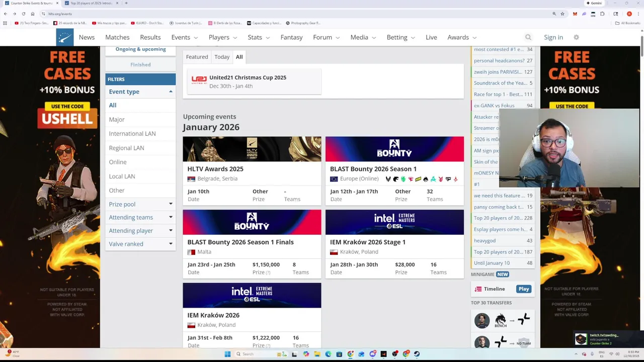The image size is (644, 362).
Task: Click the browser home icon
Action: pos(32,14)
